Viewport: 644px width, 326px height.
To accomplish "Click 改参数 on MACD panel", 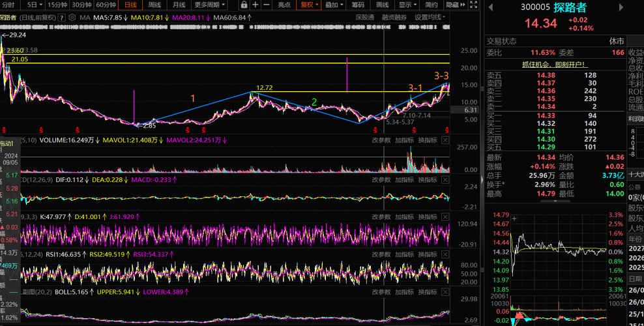I will [x=381, y=180].
